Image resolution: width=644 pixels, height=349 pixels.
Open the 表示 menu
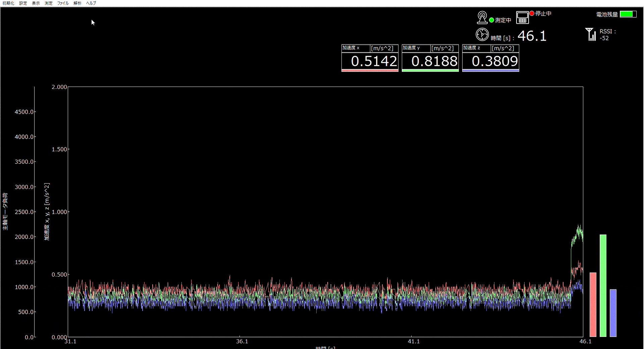[36, 3]
